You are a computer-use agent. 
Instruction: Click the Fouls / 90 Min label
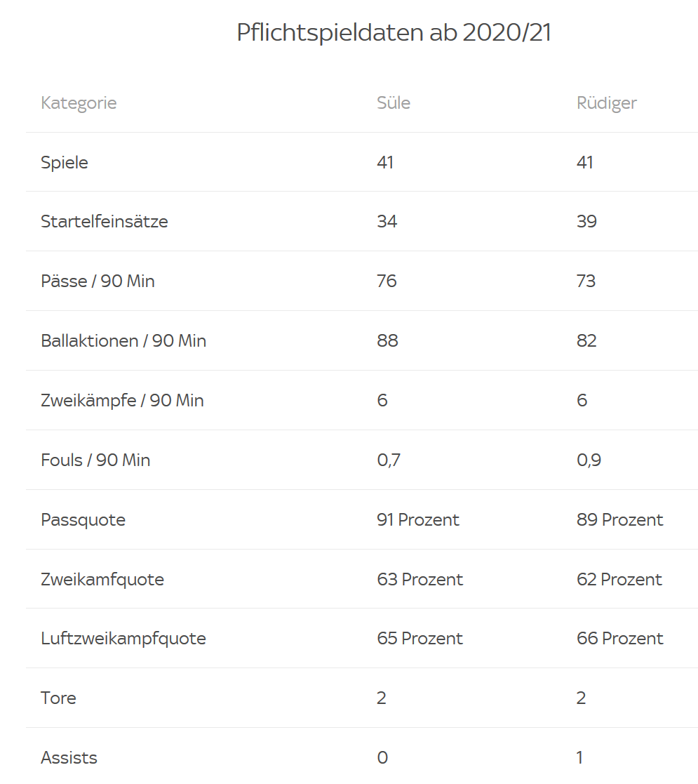[95, 460]
